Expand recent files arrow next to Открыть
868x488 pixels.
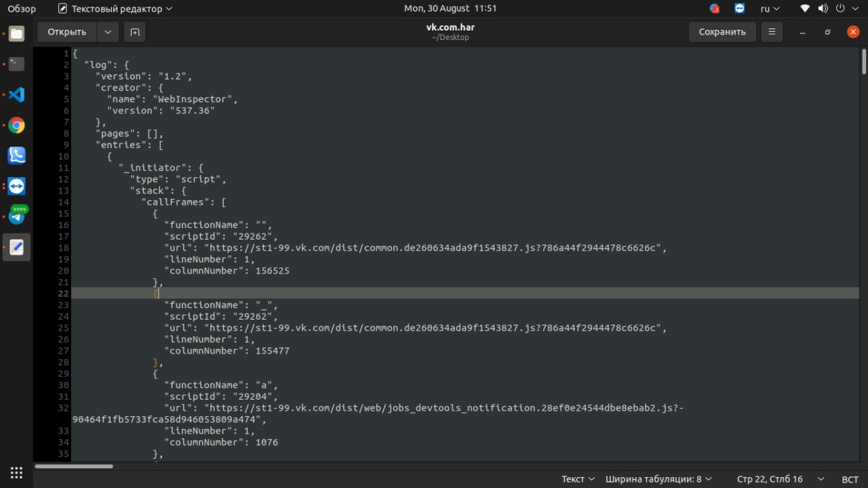point(108,32)
